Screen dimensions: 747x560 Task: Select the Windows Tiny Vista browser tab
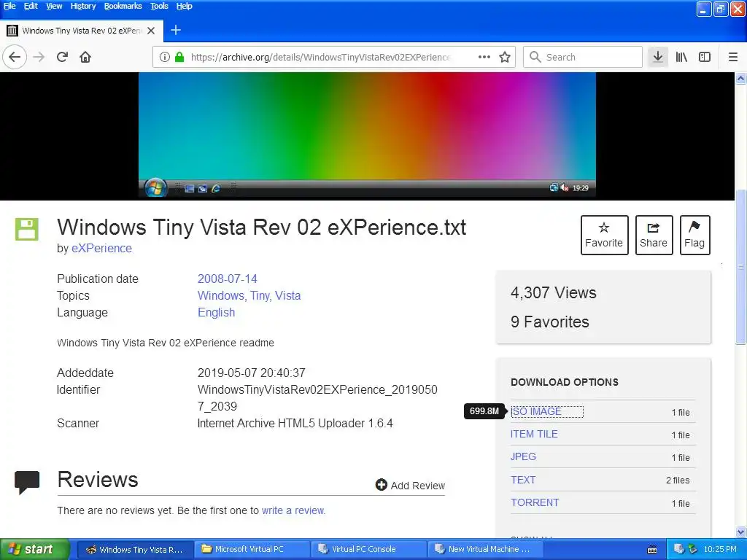click(81, 31)
